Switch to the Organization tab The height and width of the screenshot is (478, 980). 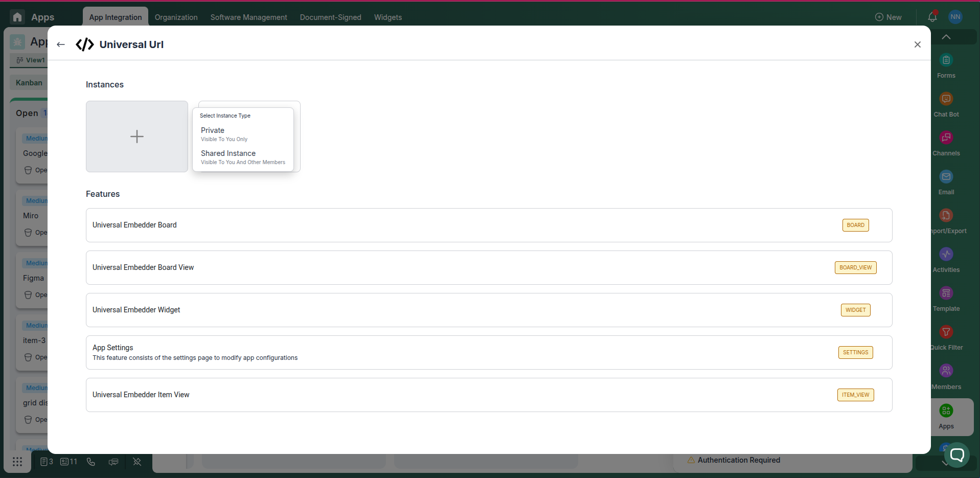click(176, 17)
